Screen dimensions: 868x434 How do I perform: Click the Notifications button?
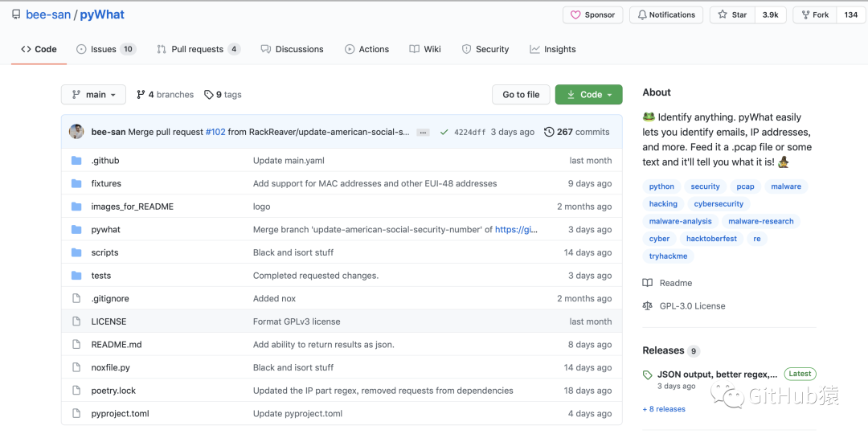[666, 15]
